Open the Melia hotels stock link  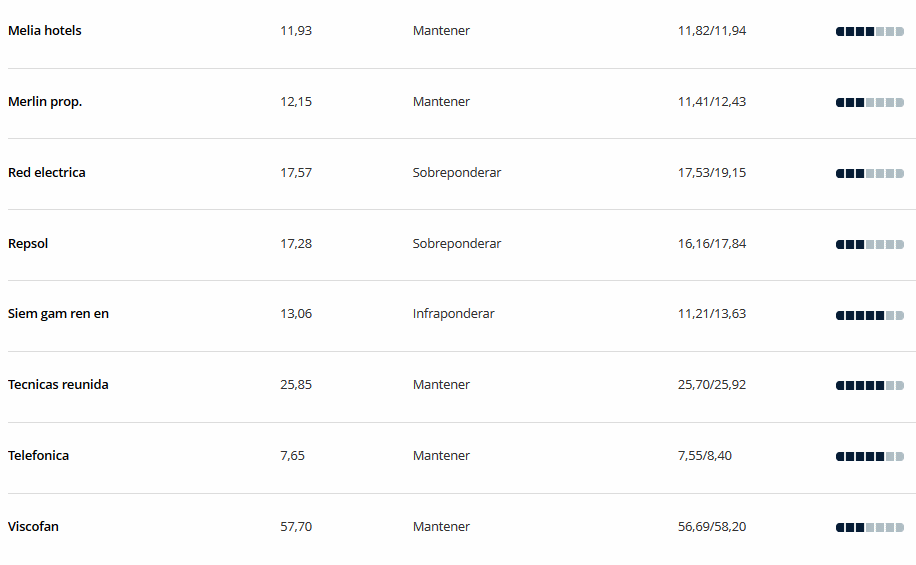pos(44,30)
